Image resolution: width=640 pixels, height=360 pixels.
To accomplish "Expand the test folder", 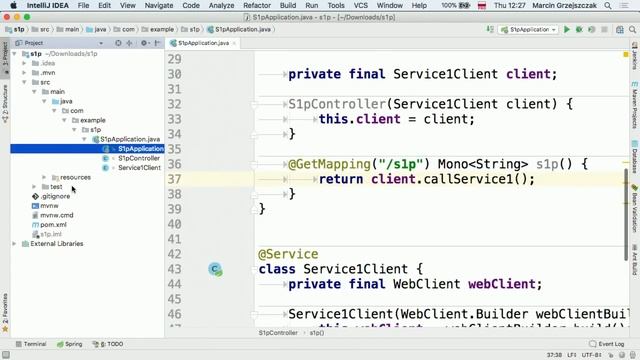I will pyautogui.click(x=34, y=187).
